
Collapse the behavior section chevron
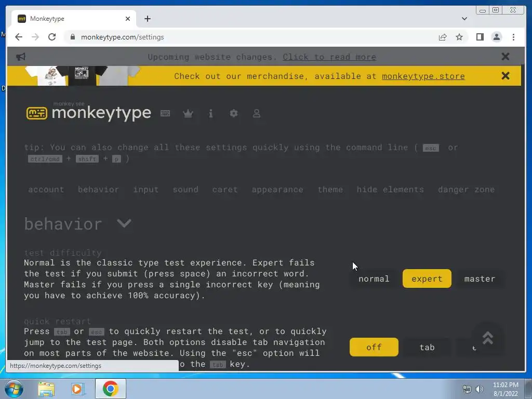point(124,223)
